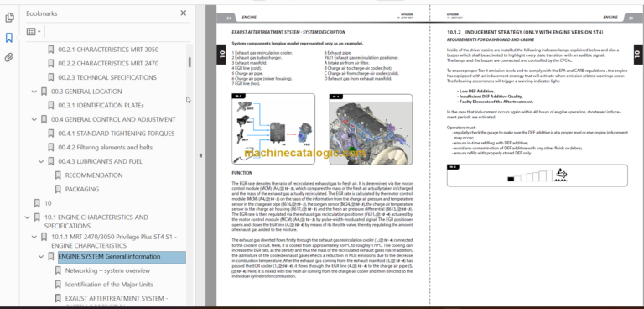Viewport: 644px width, 309px height.
Task: Go to 00.2.3 TECHNICAL SPECIFICATIONS bookmark
Action: pyautogui.click(x=107, y=77)
